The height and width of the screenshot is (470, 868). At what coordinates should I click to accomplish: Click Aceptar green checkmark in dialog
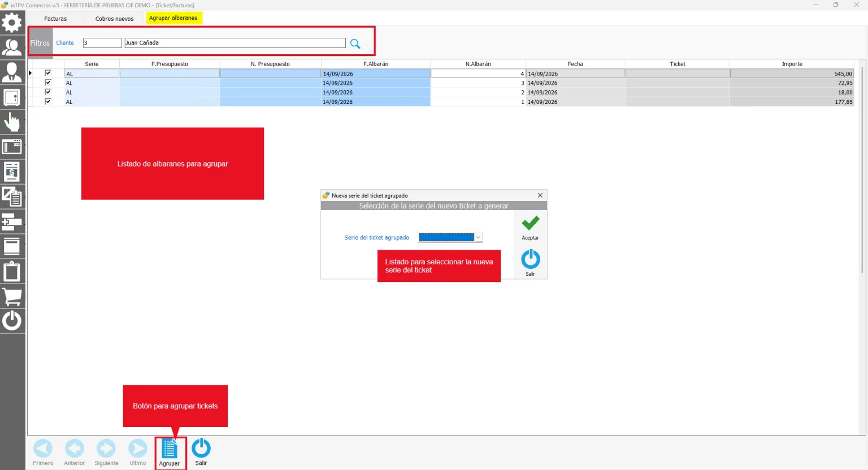[x=530, y=228]
